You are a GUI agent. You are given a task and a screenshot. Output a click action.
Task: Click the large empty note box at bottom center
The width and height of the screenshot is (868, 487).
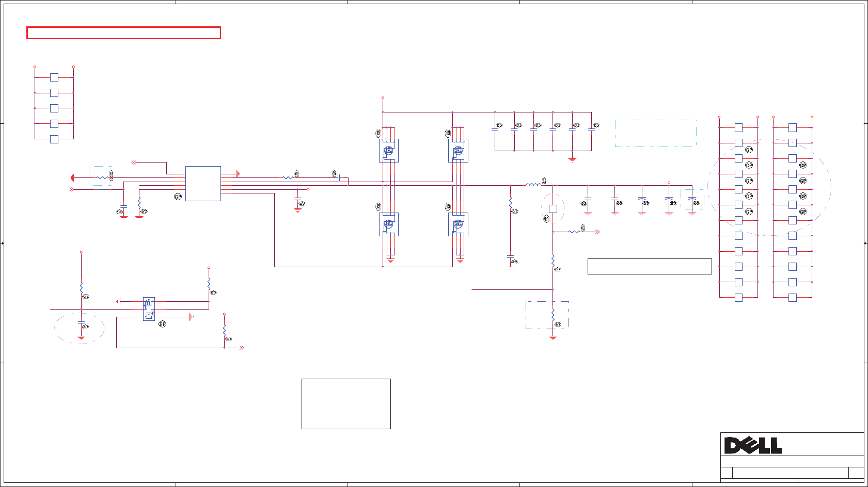click(346, 404)
